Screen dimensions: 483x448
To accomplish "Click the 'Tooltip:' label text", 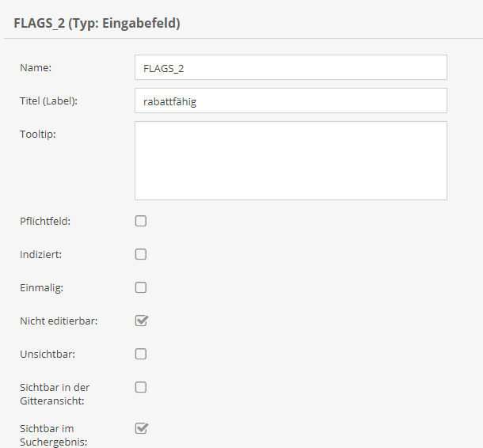I will 38,134.
